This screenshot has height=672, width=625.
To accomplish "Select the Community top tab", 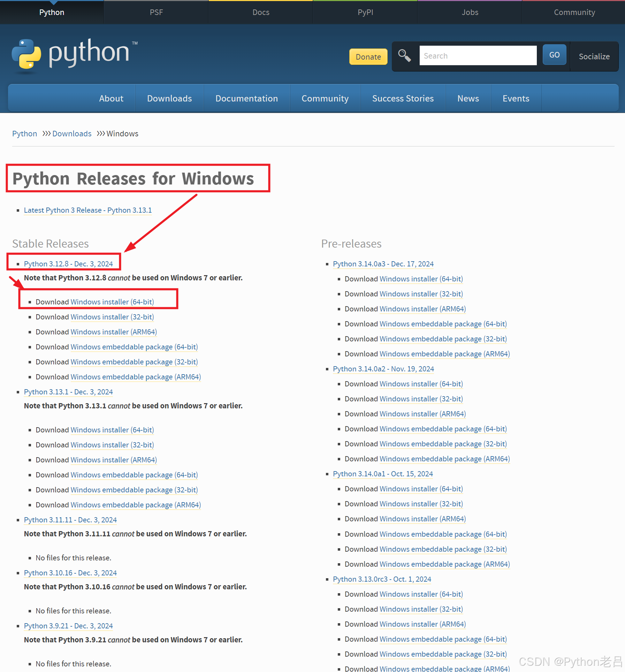I will 574,12.
